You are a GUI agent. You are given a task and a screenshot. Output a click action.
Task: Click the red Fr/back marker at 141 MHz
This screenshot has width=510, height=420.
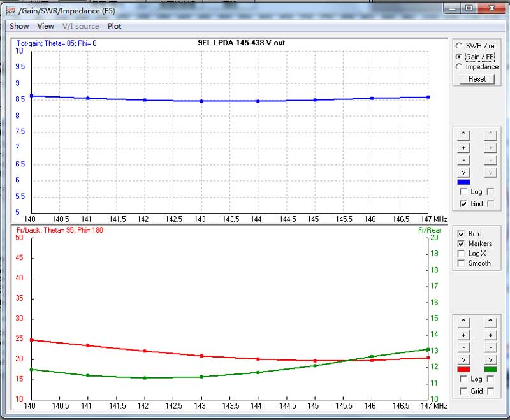88,345
